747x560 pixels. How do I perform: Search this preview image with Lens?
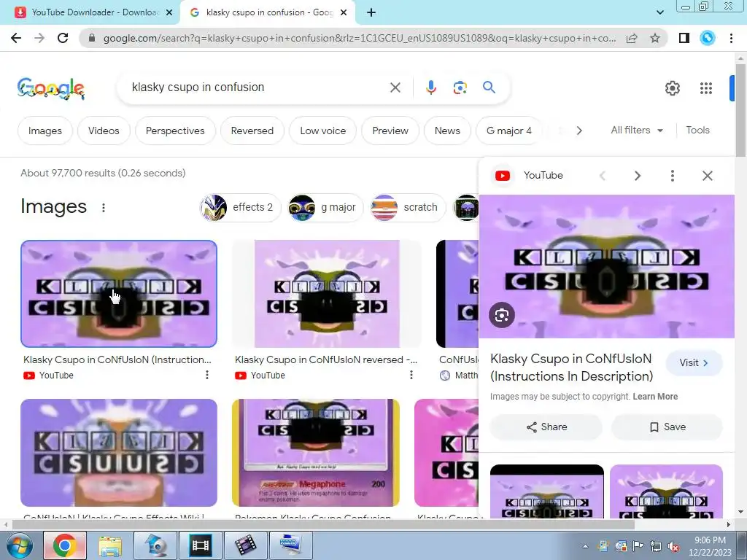click(x=502, y=315)
